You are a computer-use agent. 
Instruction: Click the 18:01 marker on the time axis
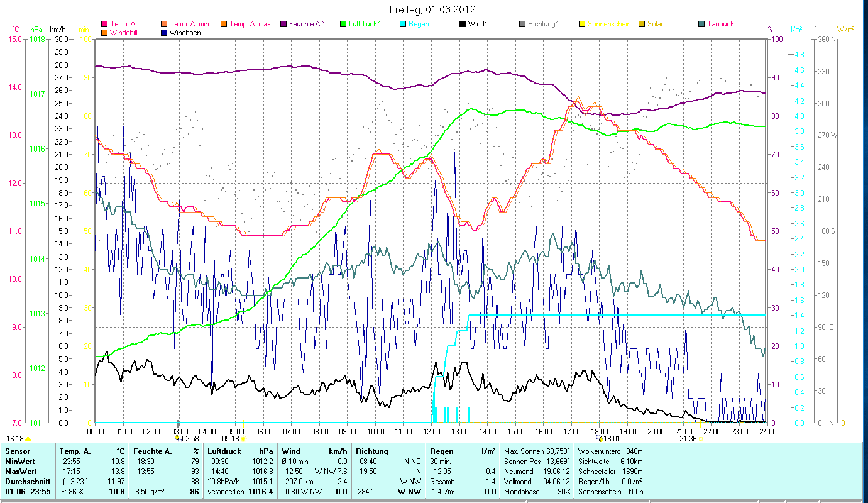point(610,439)
